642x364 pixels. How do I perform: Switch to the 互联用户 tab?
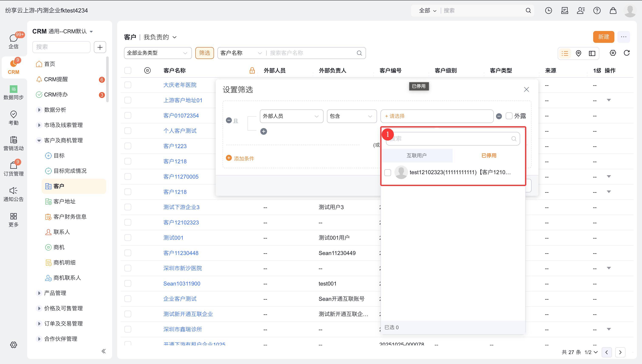click(x=417, y=155)
